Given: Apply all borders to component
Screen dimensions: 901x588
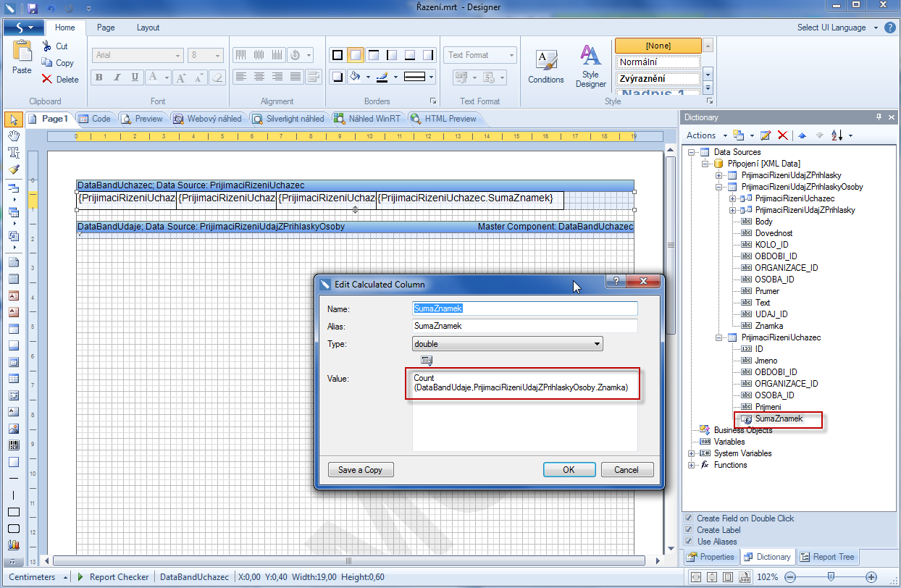Looking at the screenshot, I should point(338,55).
